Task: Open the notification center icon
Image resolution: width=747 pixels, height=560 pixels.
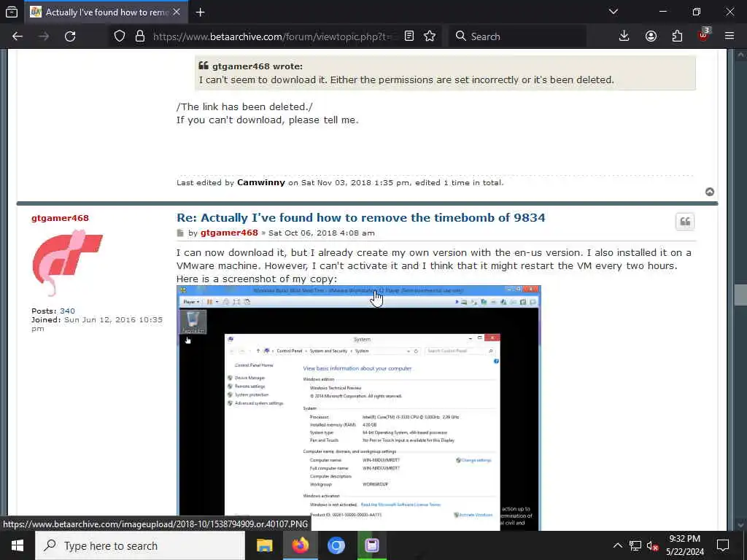Action: point(723,545)
